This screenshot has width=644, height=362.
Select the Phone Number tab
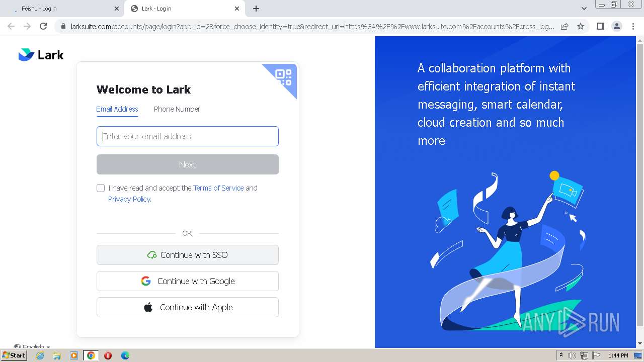click(x=177, y=109)
